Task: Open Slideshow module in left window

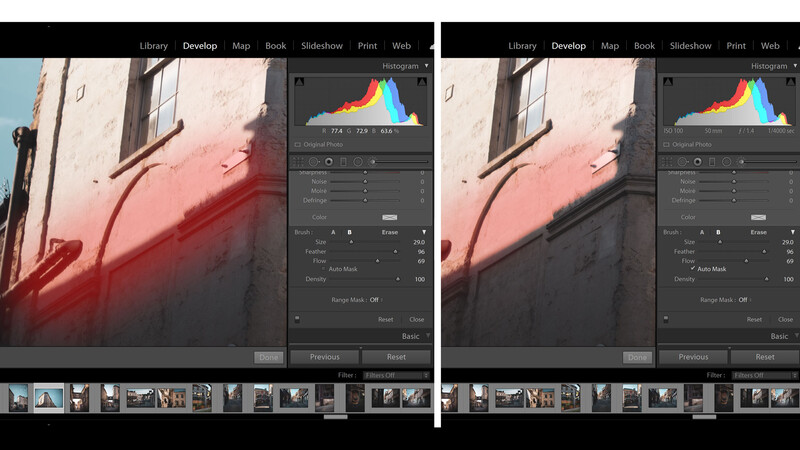Action: pos(322,45)
